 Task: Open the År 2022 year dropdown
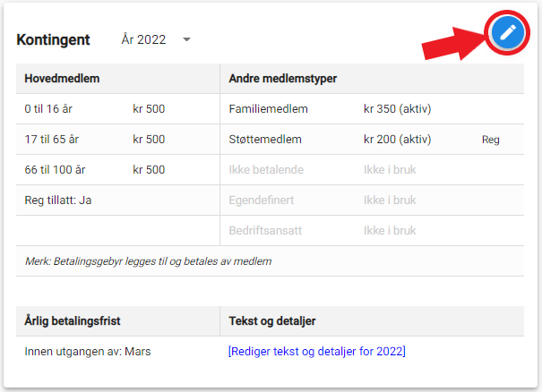point(156,39)
